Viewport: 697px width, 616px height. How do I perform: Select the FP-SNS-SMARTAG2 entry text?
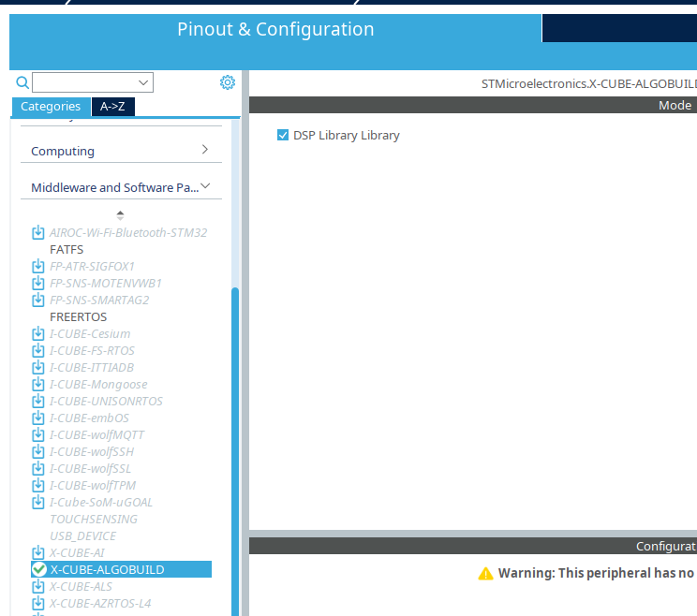(99, 301)
